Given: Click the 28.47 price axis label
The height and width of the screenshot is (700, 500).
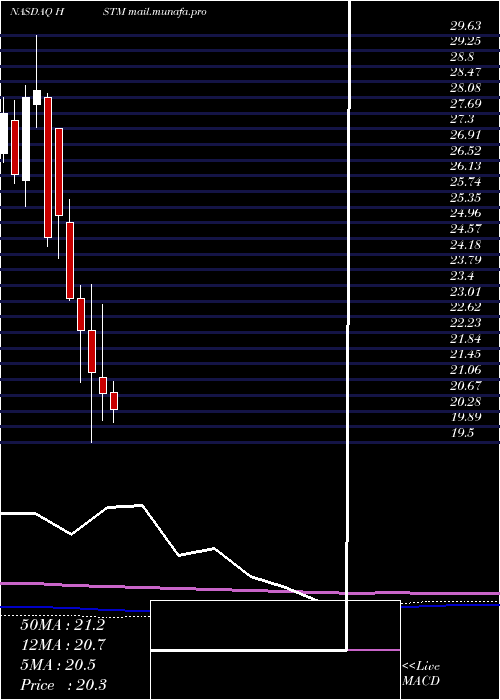Looking at the screenshot, I should 465,72.
